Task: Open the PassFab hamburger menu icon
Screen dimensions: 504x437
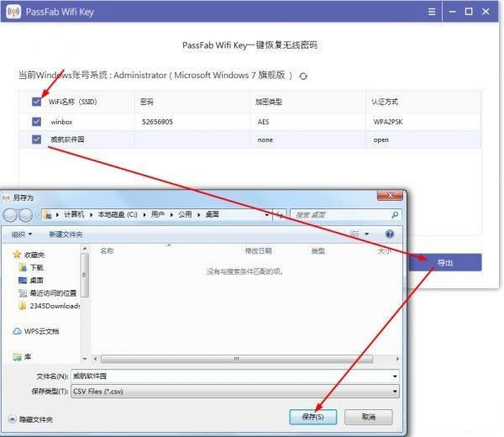Action: (x=432, y=12)
